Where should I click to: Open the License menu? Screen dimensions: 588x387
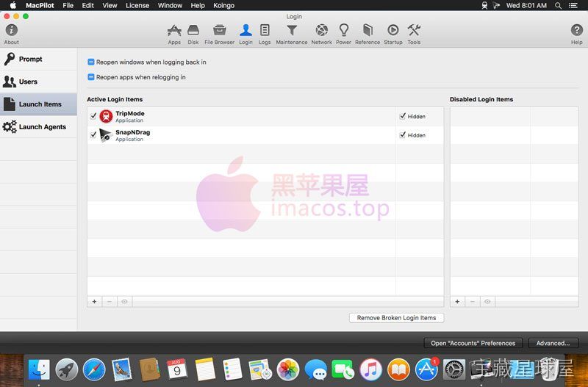[x=137, y=5]
